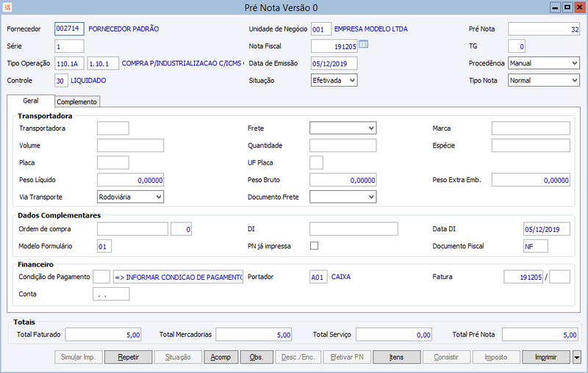This screenshot has height=373, width=588.
Task: Expand the Situação dropdown showing Efetivada
Action: tap(334, 80)
